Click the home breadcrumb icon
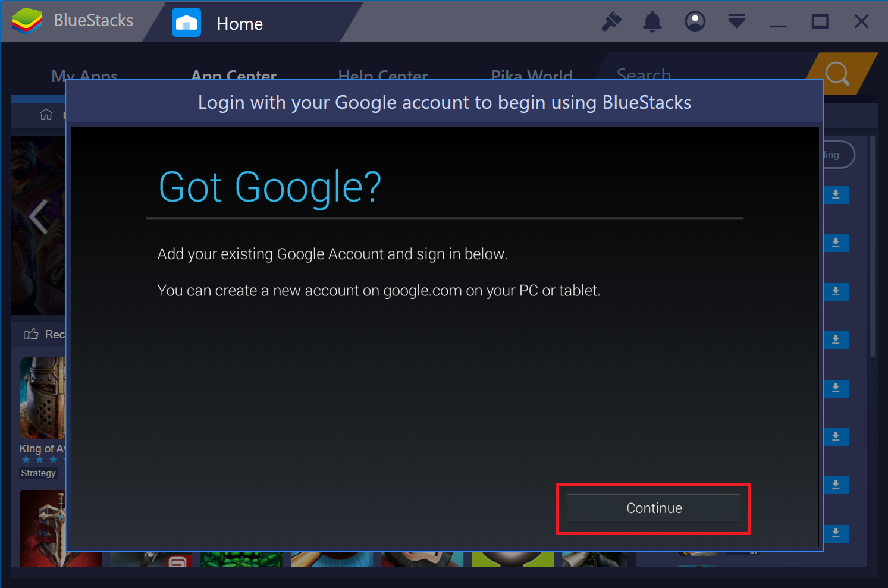 click(x=46, y=114)
